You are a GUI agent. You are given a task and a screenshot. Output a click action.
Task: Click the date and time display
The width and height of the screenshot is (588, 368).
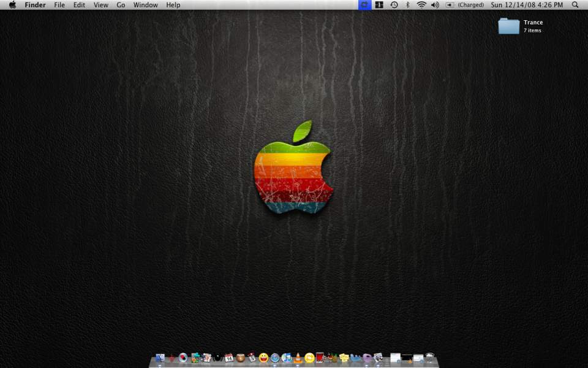[527, 5]
